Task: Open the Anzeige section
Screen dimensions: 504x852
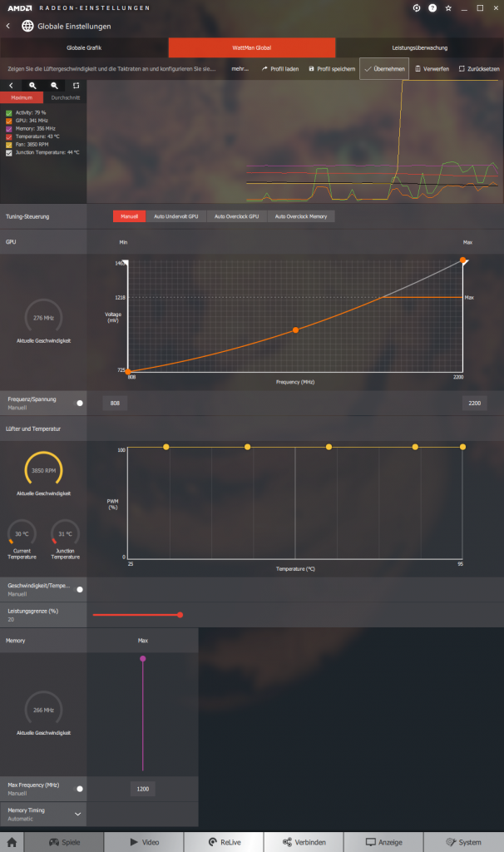Action: click(383, 842)
